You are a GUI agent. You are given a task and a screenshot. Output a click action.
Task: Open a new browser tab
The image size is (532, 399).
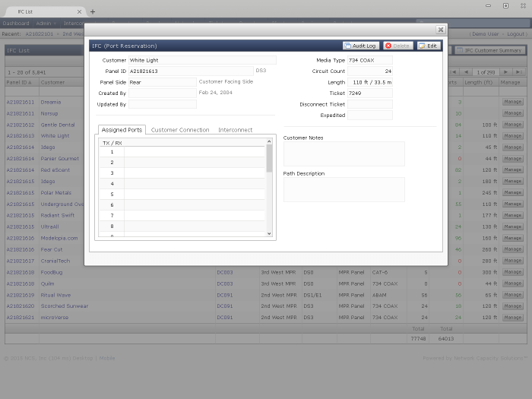click(x=93, y=11)
